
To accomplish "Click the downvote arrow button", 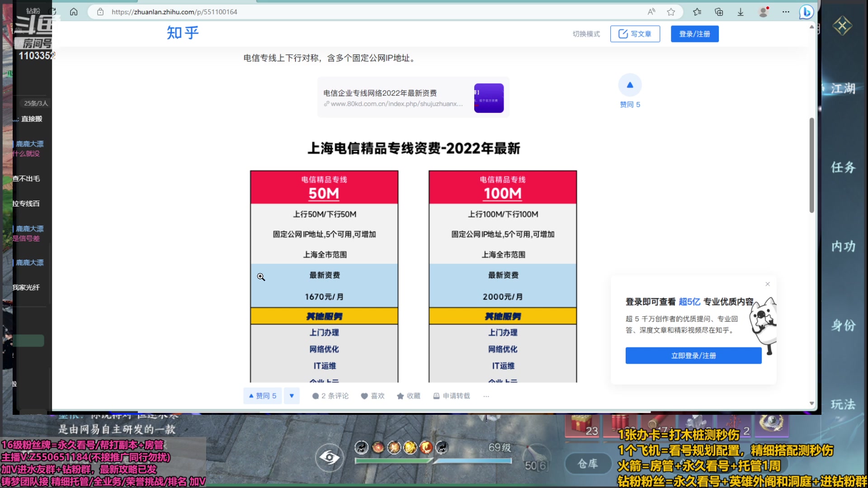I will (x=292, y=396).
